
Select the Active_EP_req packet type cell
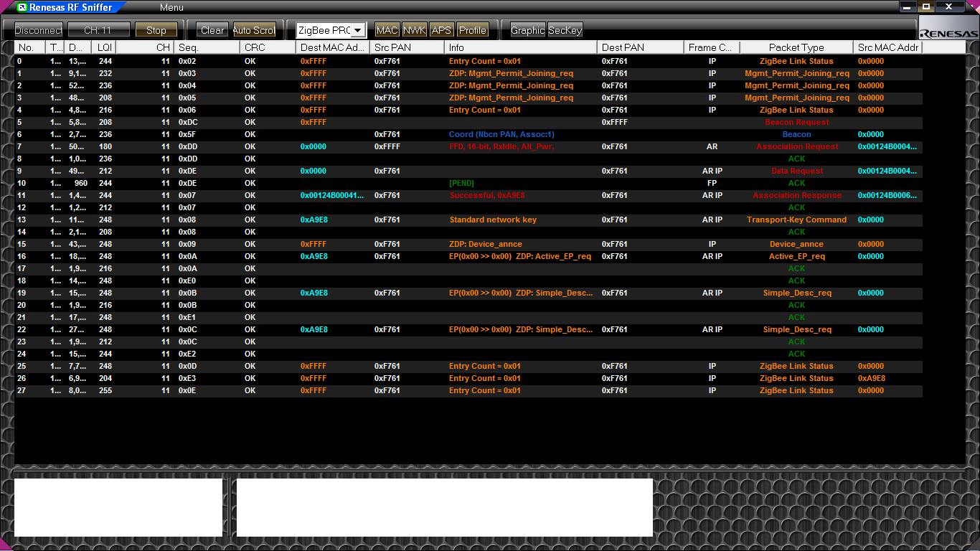(x=797, y=257)
